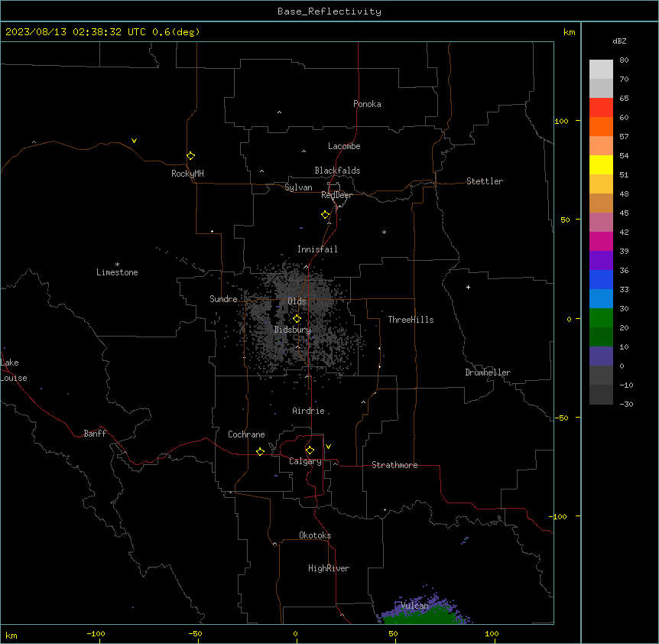Click the white plus marker west of Drumheller
659x644 pixels.
click(x=468, y=287)
